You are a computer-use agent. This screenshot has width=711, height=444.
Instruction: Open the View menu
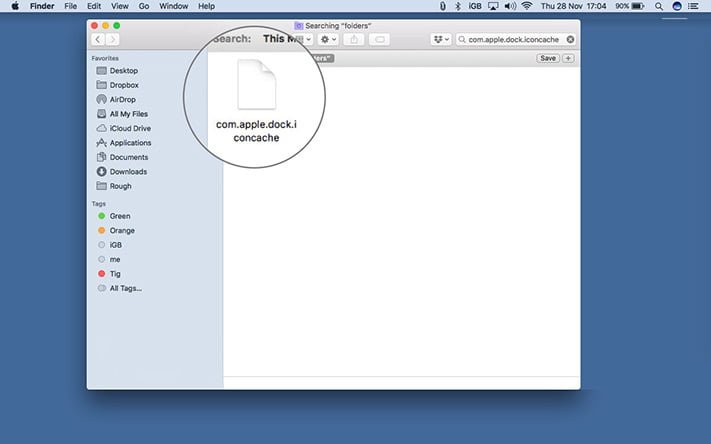[120, 6]
